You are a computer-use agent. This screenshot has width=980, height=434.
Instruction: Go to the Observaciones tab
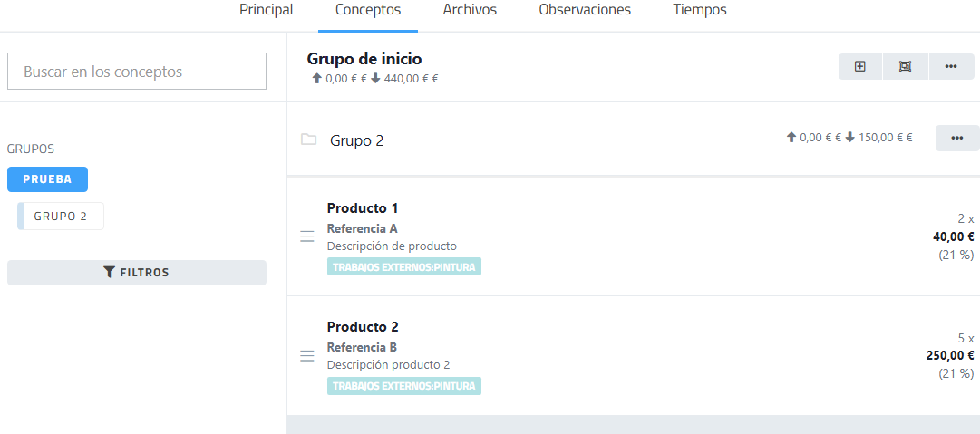pyautogui.click(x=584, y=10)
